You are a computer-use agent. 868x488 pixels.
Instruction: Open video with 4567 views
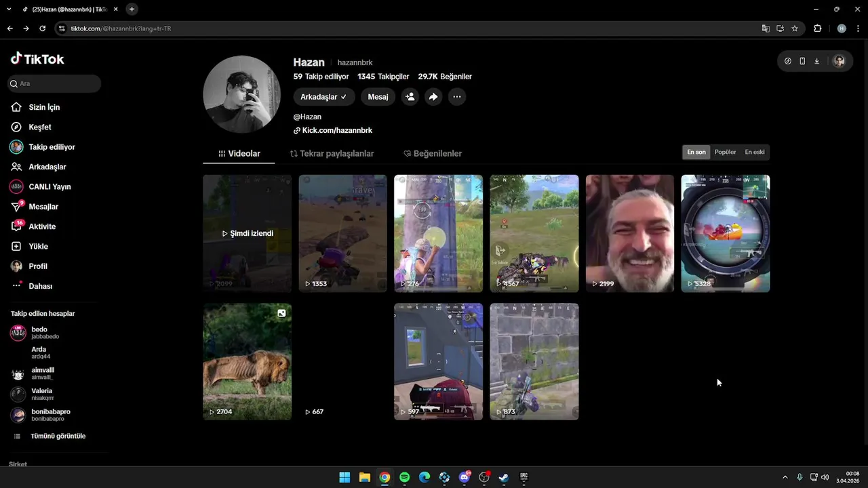point(534,233)
